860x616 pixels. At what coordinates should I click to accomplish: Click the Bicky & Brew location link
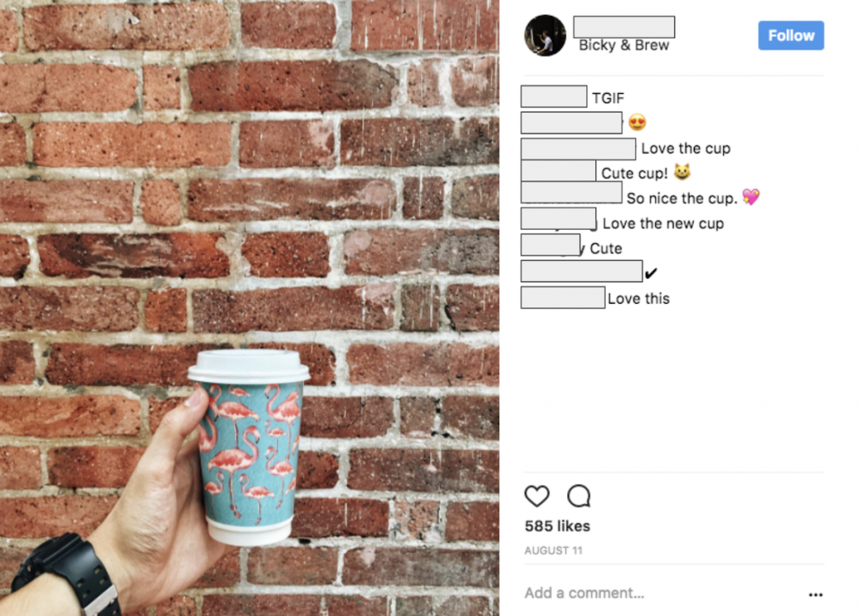624,45
